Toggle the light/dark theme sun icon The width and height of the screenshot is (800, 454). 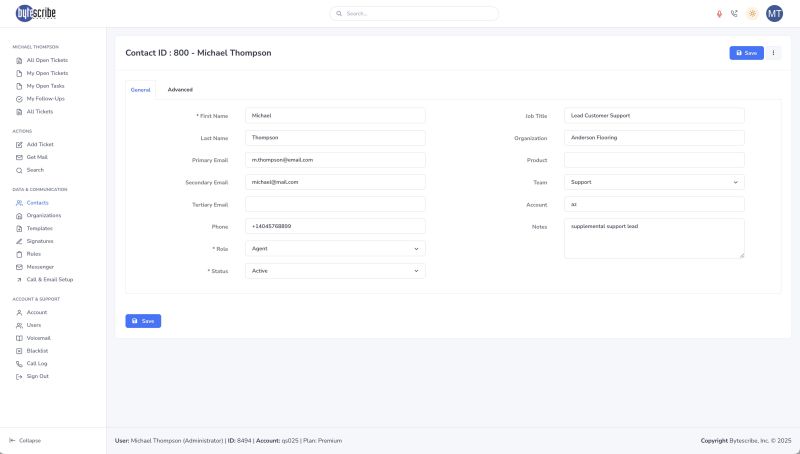pyautogui.click(x=752, y=13)
